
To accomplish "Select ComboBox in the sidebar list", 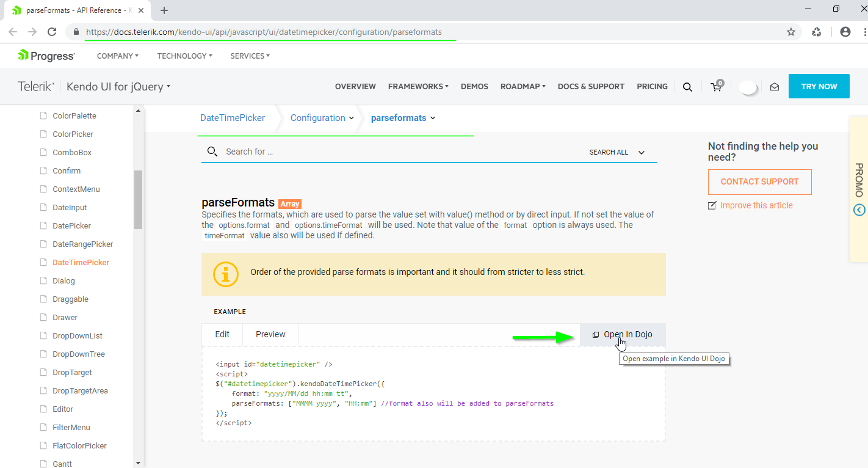I will point(72,152).
